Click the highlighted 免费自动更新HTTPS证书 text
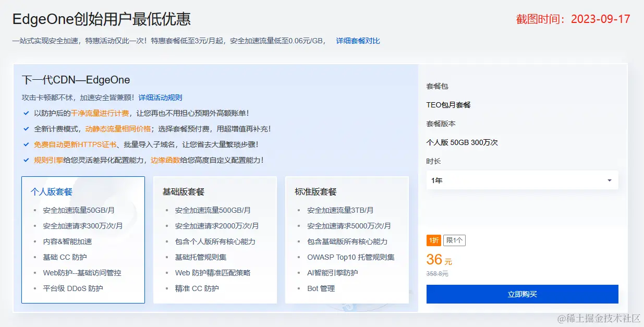This screenshot has width=644, height=327. click(x=75, y=144)
